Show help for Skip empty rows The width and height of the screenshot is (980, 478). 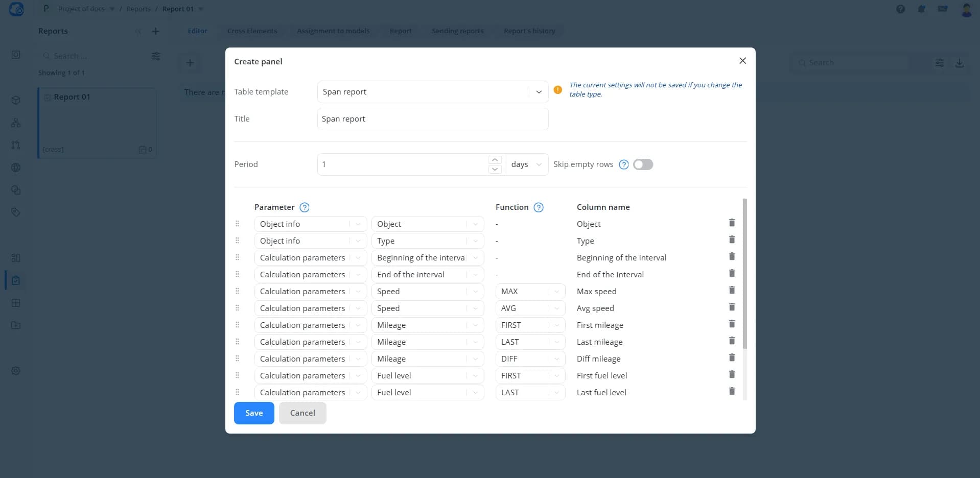coord(623,164)
